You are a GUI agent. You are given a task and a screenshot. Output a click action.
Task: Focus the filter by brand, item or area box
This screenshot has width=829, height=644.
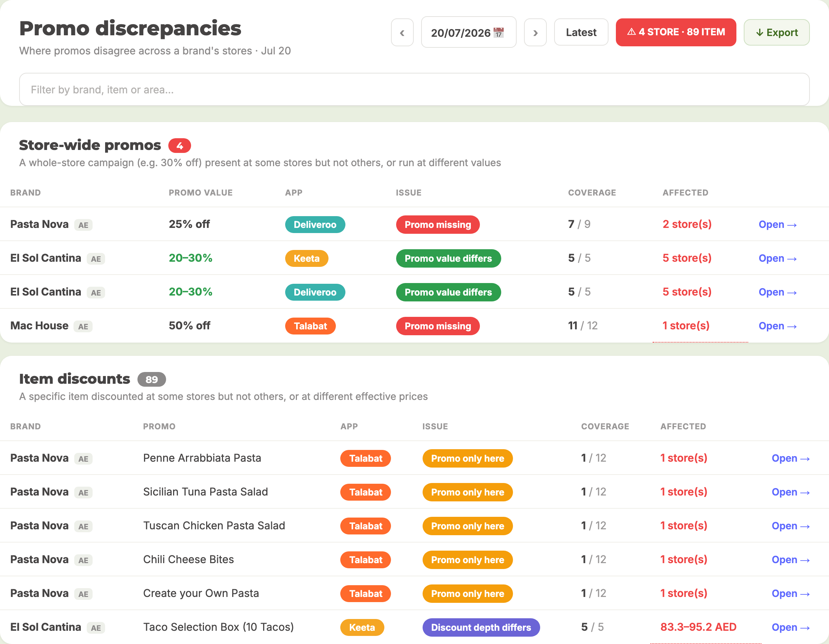[x=414, y=90]
